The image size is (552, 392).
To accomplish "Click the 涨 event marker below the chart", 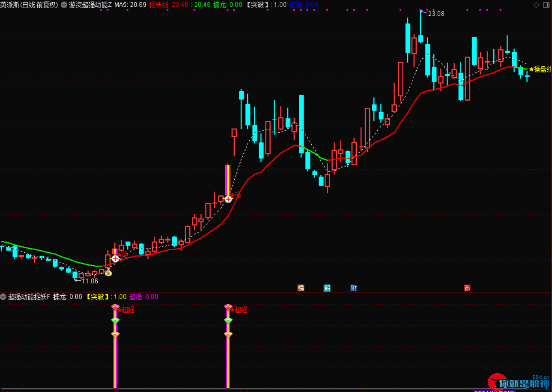I will pos(467,288).
